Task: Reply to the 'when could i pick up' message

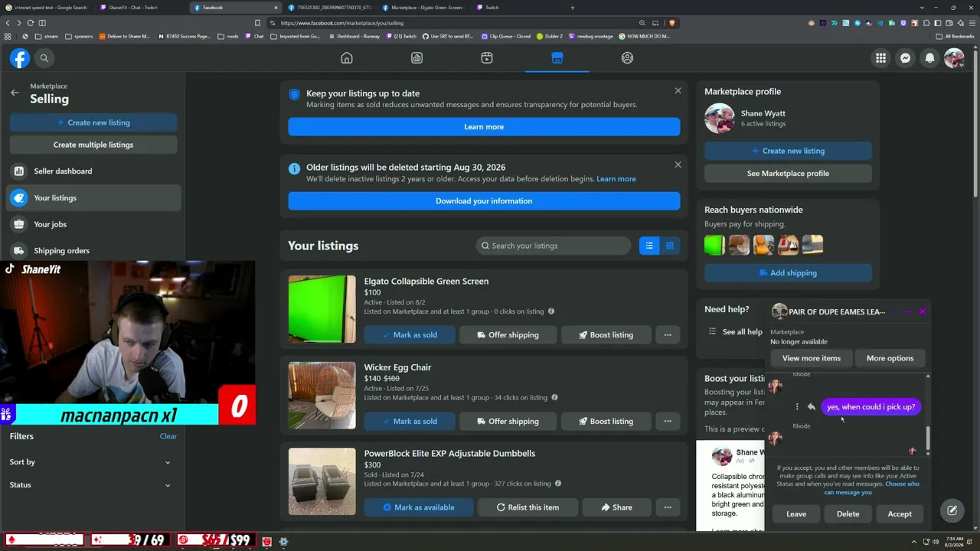Action: click(812, 407)
